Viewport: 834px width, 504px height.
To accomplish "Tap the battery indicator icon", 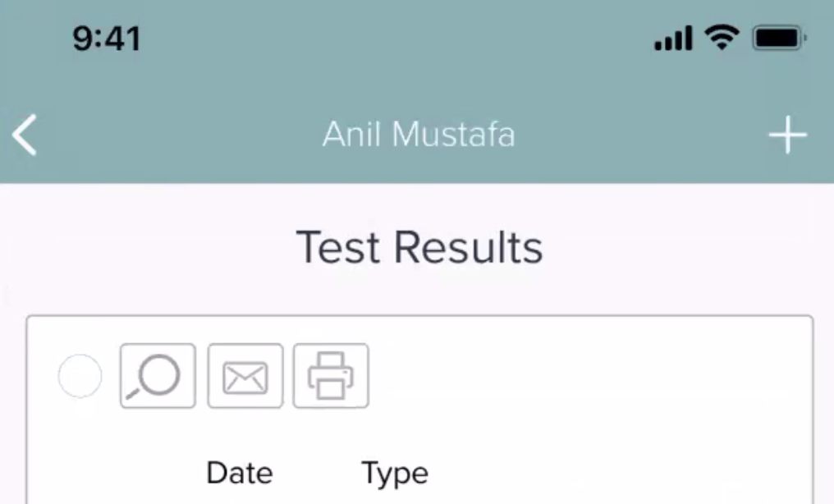I will (779, 38).
